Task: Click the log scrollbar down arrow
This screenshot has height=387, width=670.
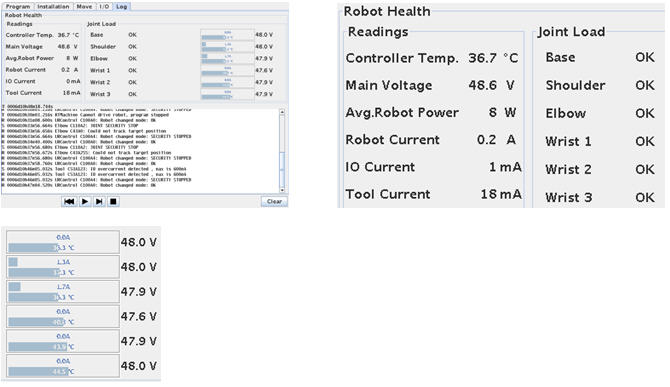Action: coord(282,190)
